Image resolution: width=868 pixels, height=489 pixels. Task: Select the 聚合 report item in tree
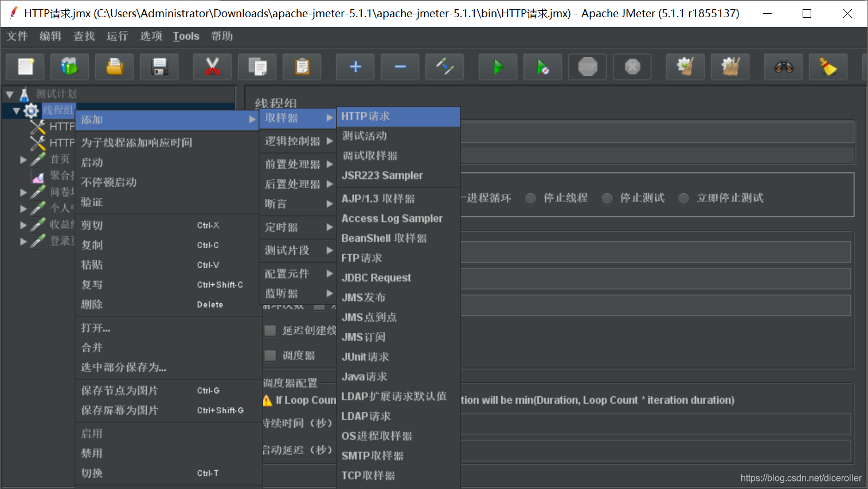[x=53, y=176]
